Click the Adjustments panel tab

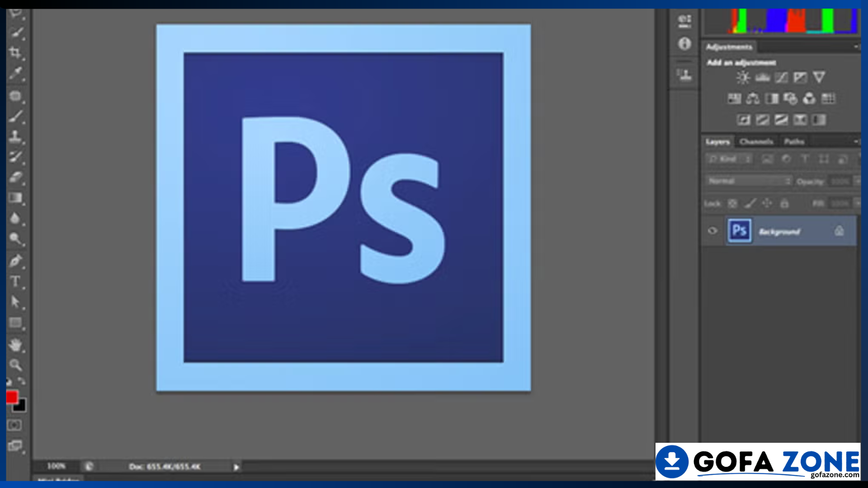coord(729,47)
